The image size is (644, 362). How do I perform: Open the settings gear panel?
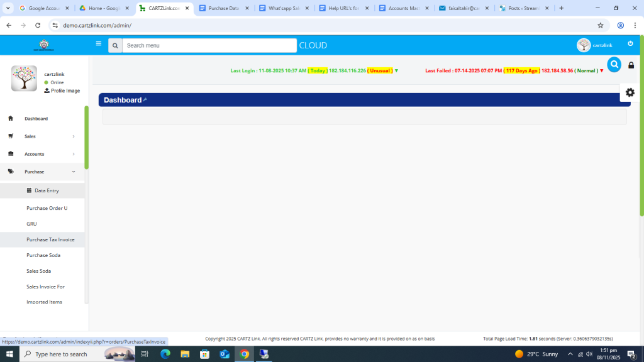coord(630,92)
